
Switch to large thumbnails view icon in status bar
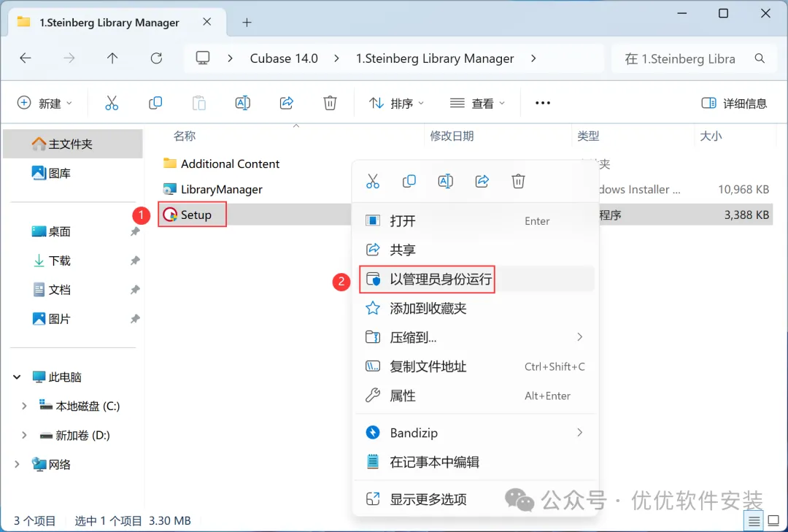[x=774, y=521]
